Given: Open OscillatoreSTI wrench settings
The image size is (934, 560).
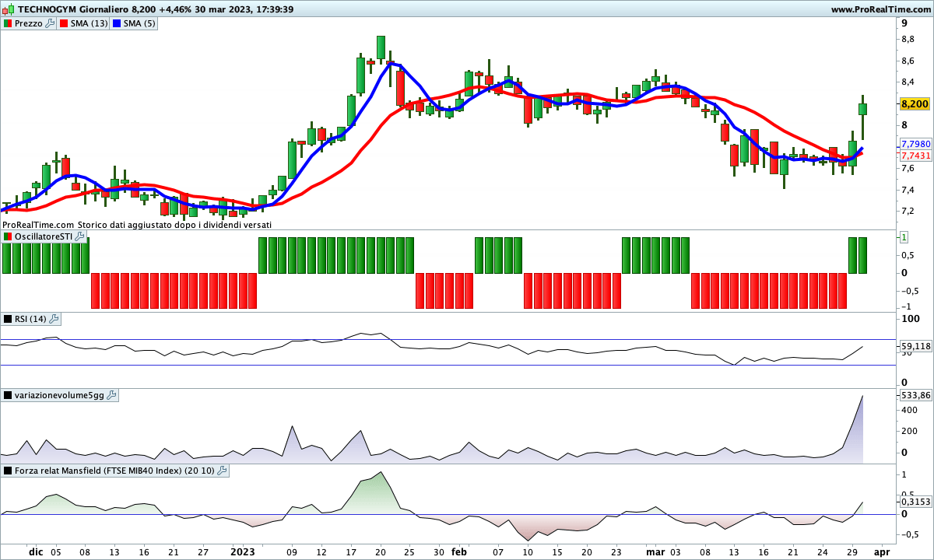Looking at the screenshot, I should coord(79,236).
